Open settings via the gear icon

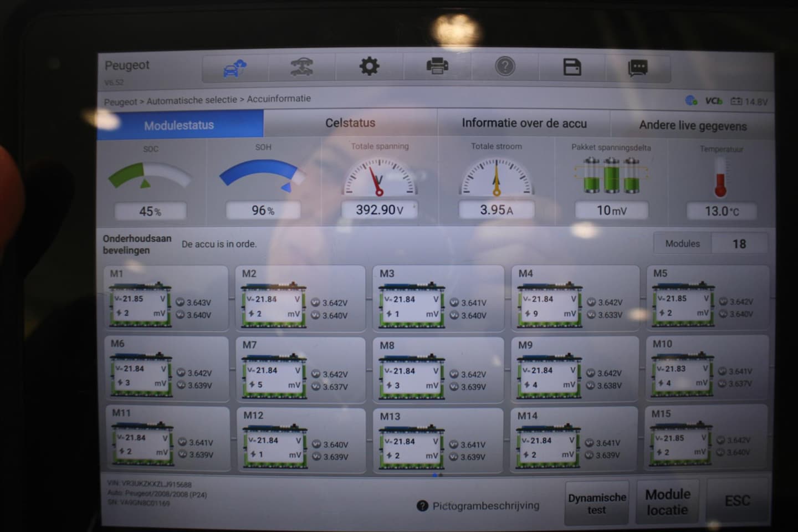(369, 67)
